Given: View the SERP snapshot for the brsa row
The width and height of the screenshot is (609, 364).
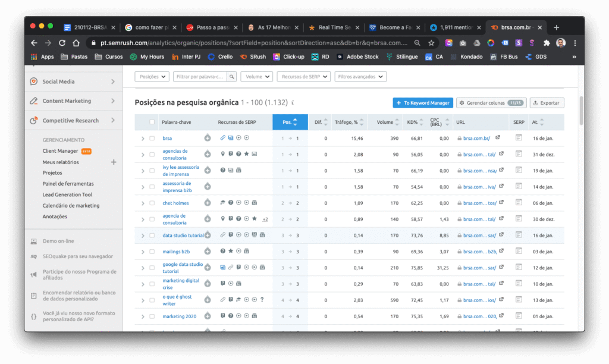Looking at the screenshot, I should 519,137.
